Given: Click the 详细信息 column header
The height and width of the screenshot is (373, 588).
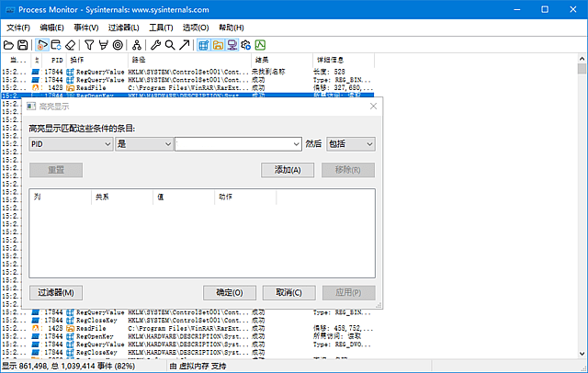Looking at the screenshot, I should (x=344, y=60).
